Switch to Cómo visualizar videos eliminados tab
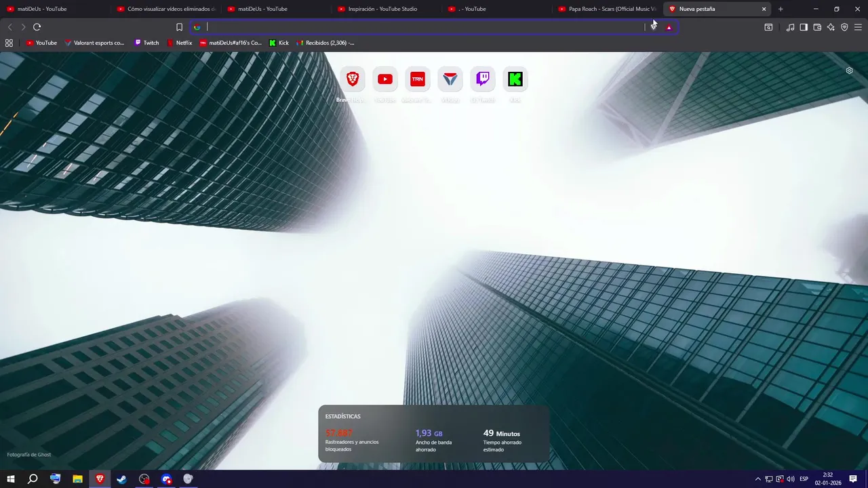The height and width of the screenshot is (488, 868). (x=165, y=9)
